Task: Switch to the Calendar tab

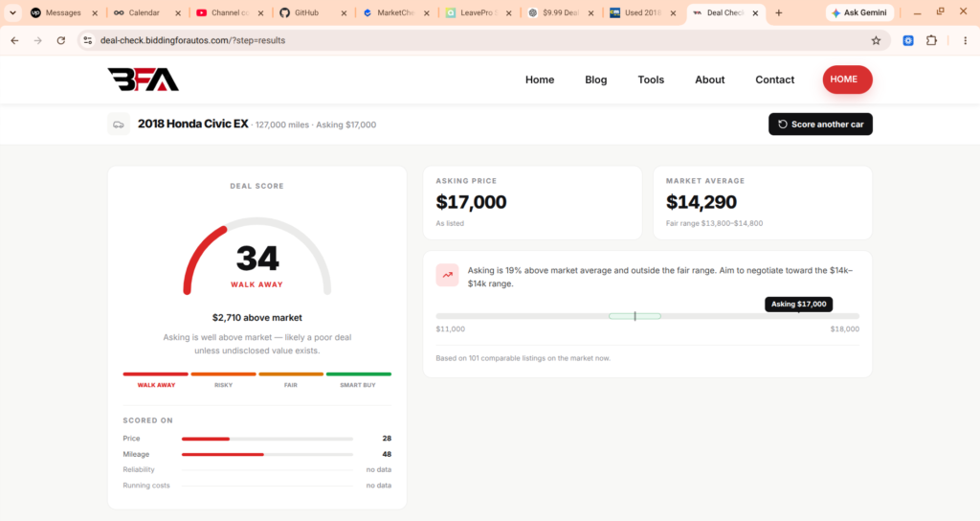Action: point(145,12)
